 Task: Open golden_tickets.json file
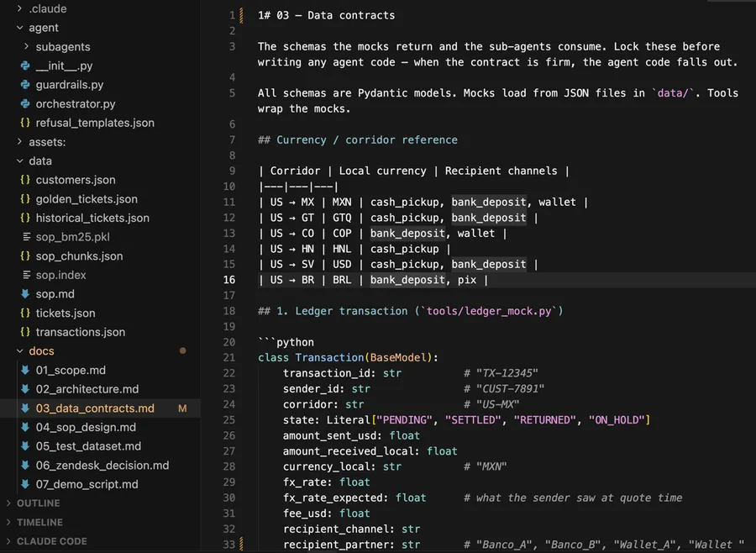(87, 199)
